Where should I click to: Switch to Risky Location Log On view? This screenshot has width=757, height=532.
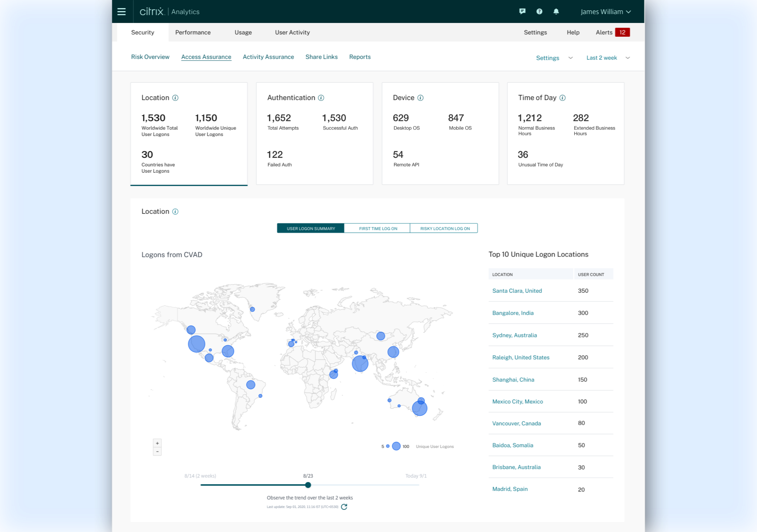(444, 228)
